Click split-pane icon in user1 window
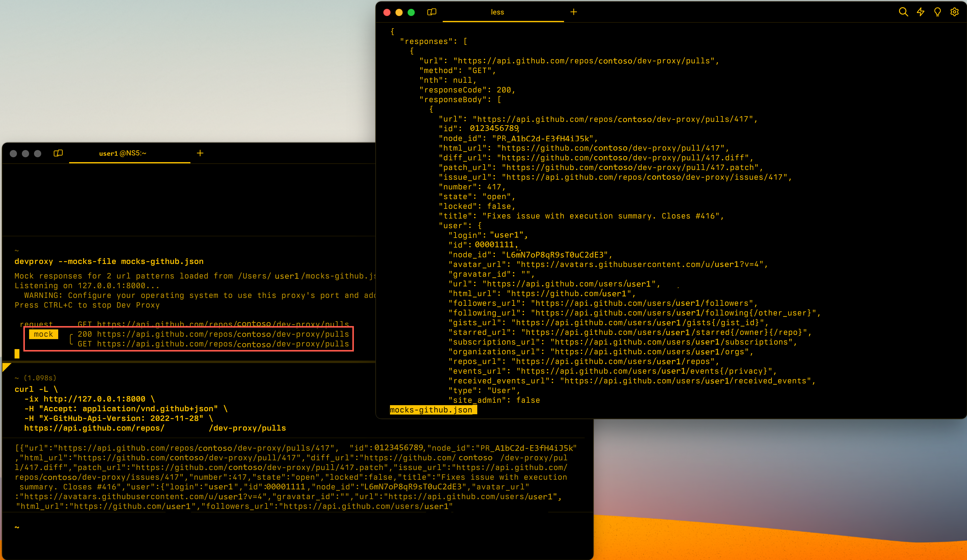Screen dimensions: 967x560 (58, 153)
